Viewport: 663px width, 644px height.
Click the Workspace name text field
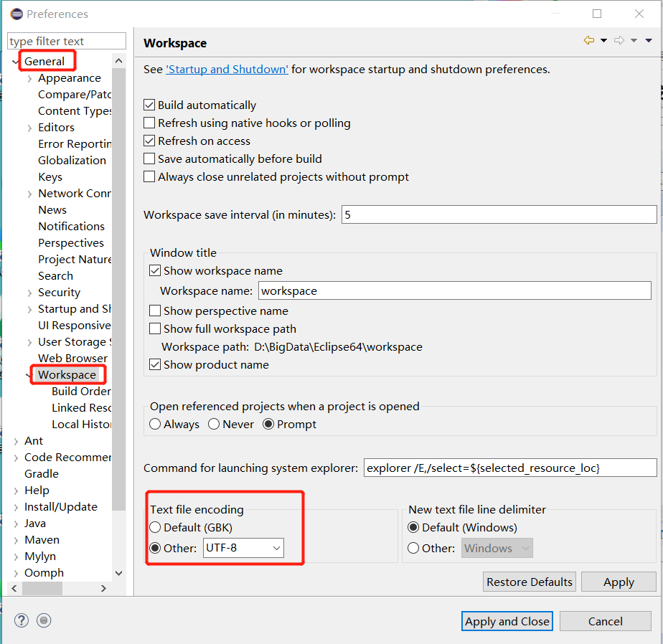(454, 291)
